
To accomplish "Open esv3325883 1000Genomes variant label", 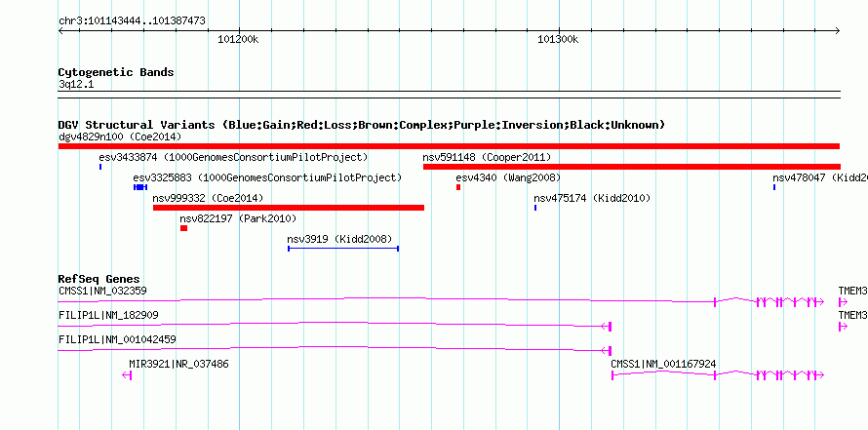I will 267,177.
